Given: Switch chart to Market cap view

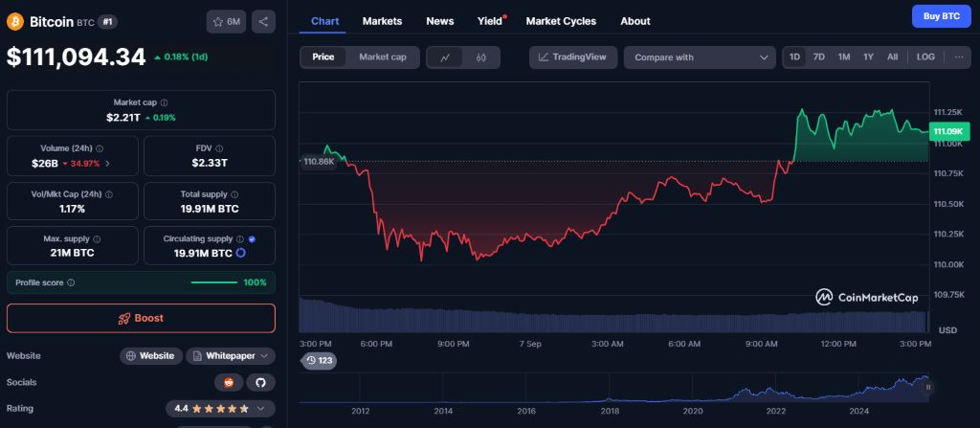Looking at the screenshot, I should tap(383, 57).
